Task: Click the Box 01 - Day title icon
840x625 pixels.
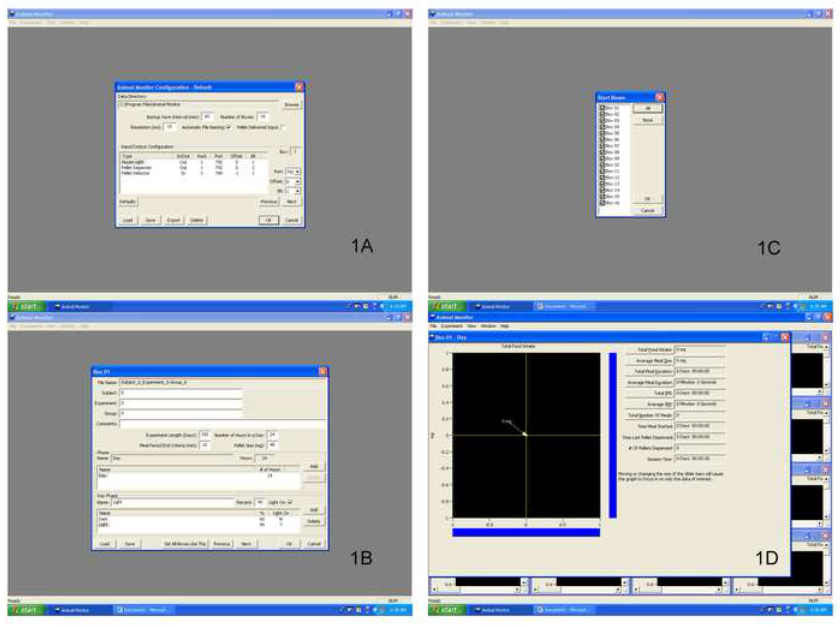Action: 432,337
